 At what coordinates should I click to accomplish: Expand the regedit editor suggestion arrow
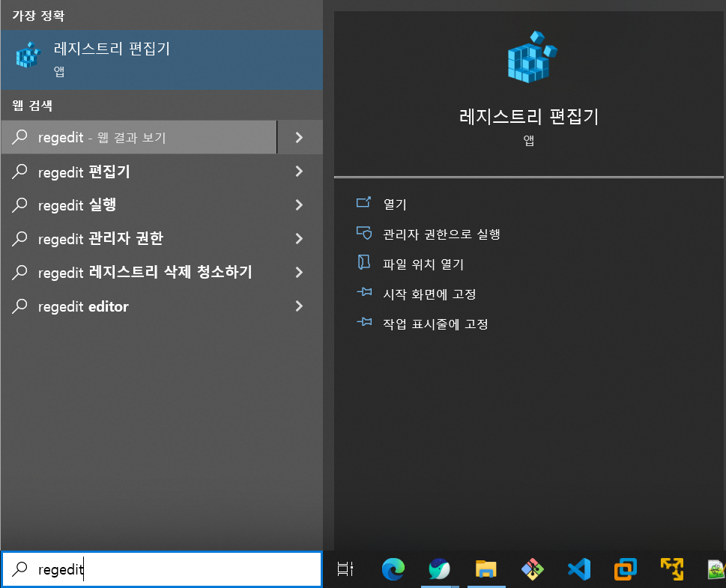299,306
